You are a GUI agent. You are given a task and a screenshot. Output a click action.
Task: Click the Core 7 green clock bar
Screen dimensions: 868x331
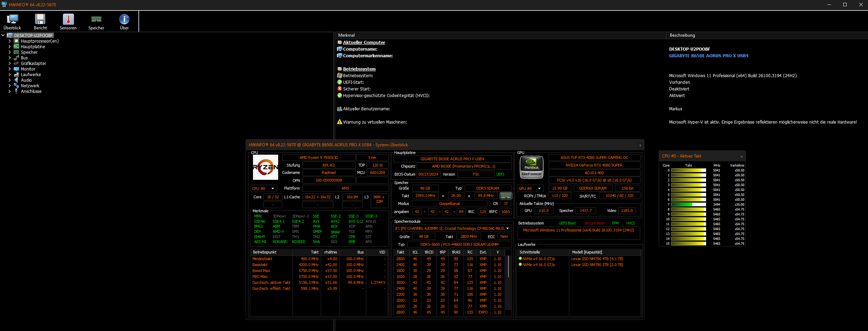[x=688, y=205]
